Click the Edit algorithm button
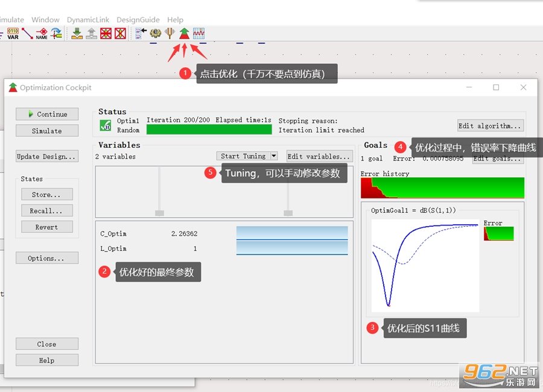 [491, 125]
